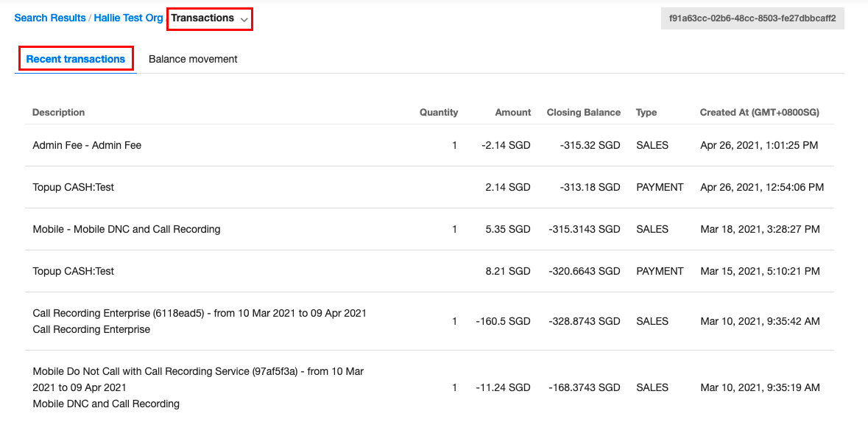Go to Hallie Test Org breadcrumb
This screenshot has width=868, height=422.
coord(128,18)
